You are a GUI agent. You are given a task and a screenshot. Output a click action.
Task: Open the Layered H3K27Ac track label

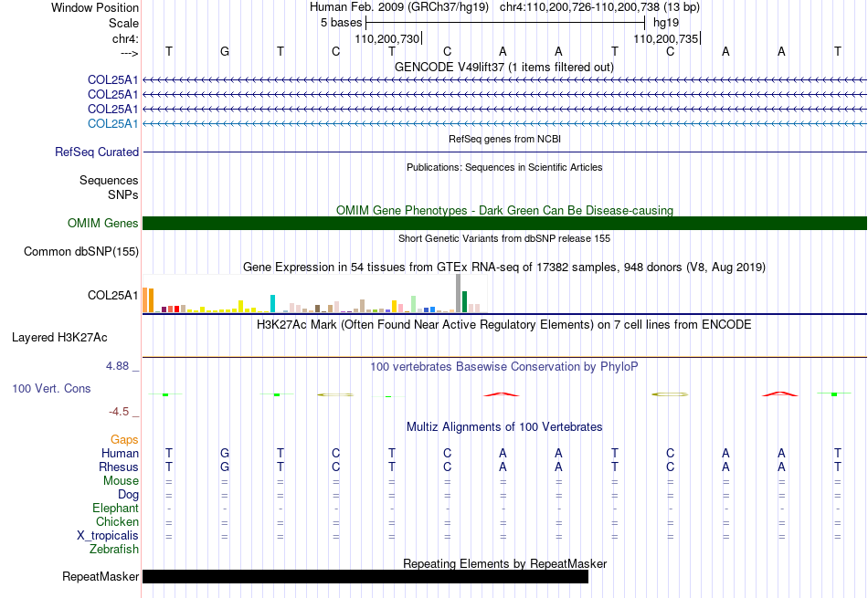point(59,337)
